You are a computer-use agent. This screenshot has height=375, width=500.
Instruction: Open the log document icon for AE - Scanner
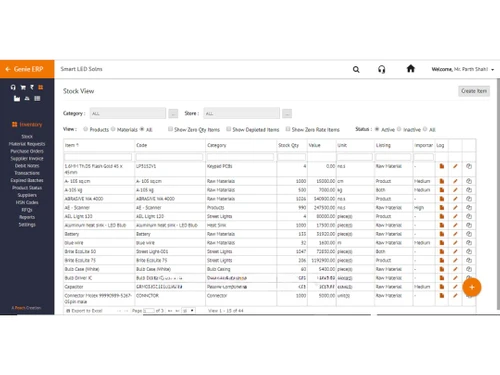[442, 207]
